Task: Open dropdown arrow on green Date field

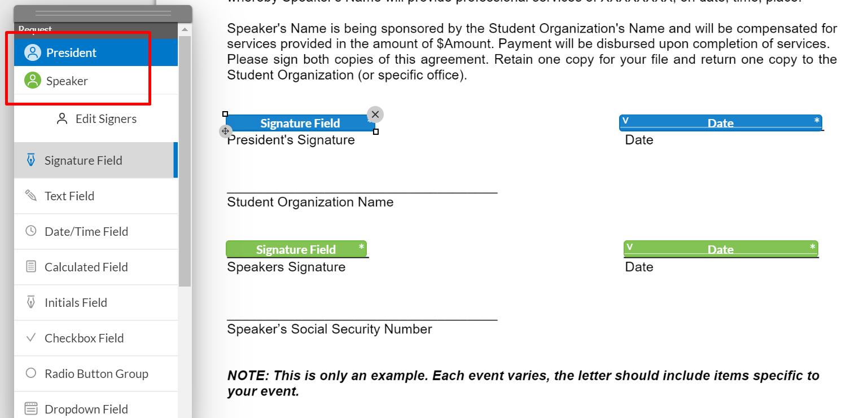Action: 630,247
